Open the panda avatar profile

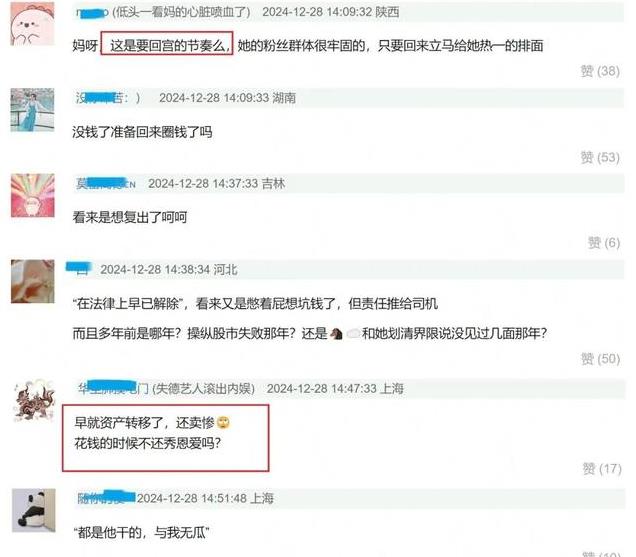pos(34,510)
